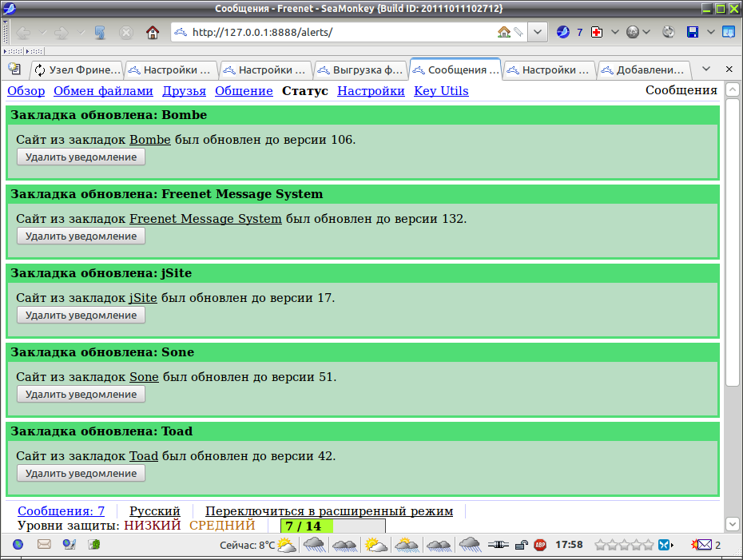The image size is (743, 560).
Task: Open the Сообщения: 7 footer link
Action: [x=62, y=510]
